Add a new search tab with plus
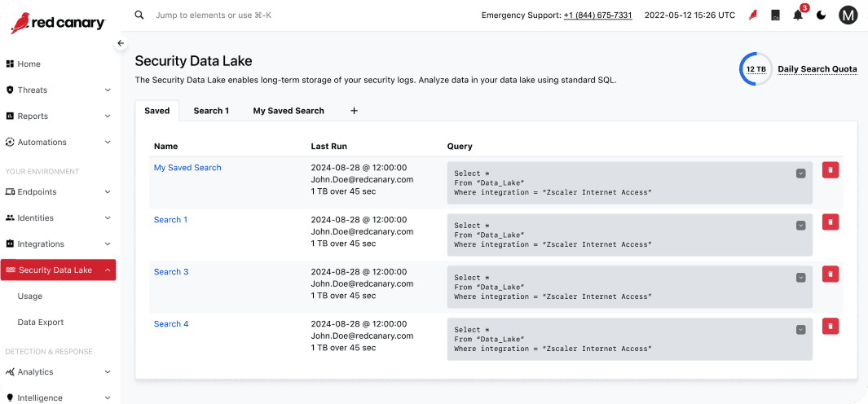Viewport: 868px width, 404px height. (355, 111)
